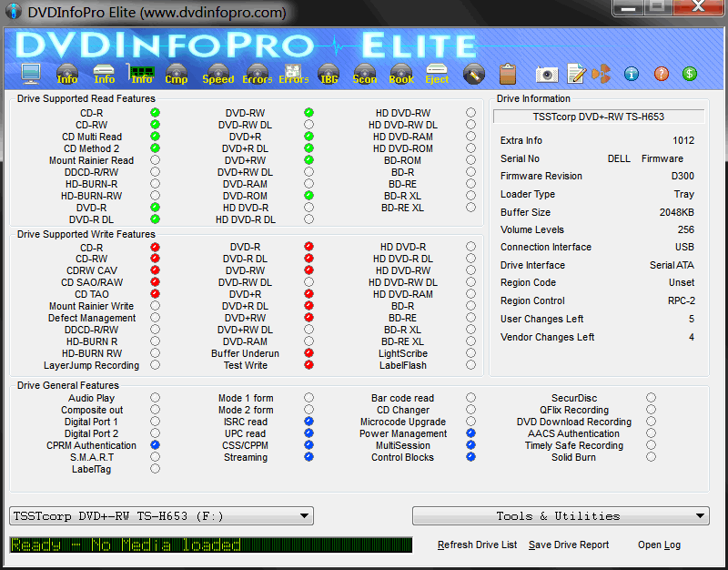Click the DVD-ROM read feature indicator

point(308,196)
